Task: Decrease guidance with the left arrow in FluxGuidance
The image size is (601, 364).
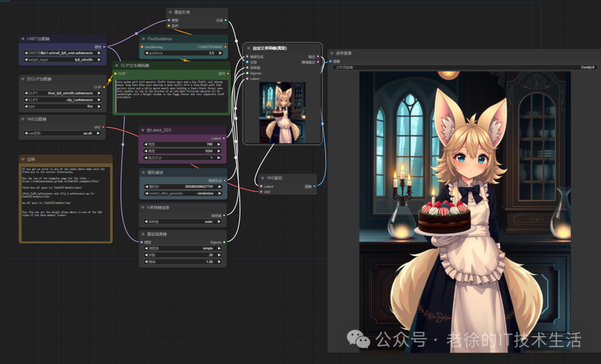Action: tap(146, 53)
